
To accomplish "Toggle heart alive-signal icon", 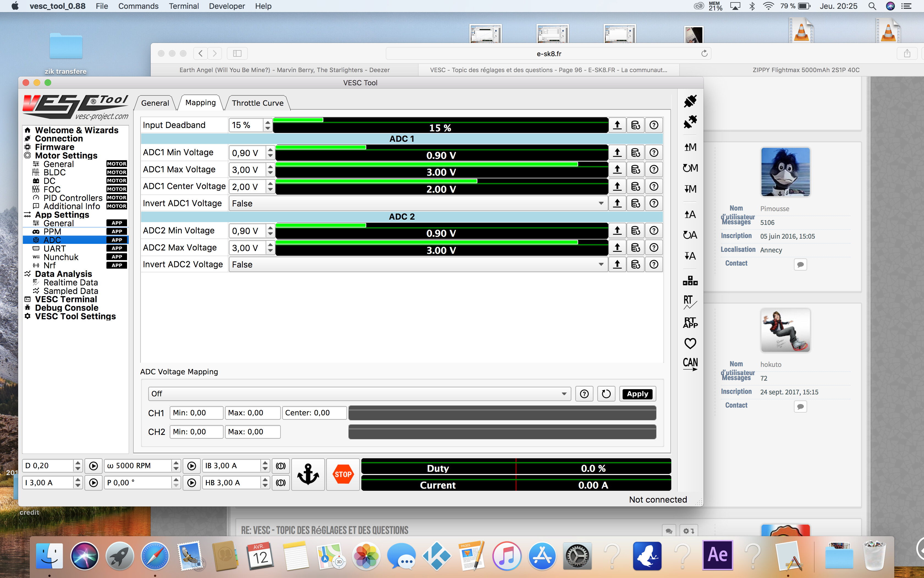I will [x=690, y=343].
